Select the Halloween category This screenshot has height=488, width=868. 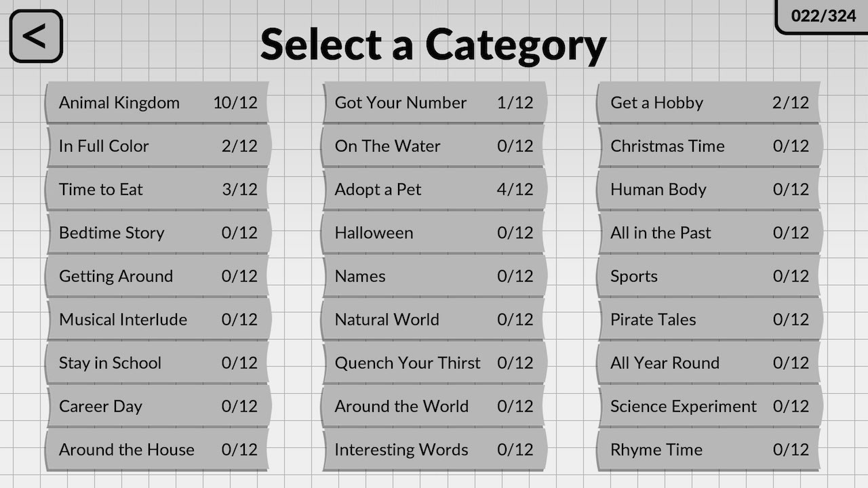coord(434,233)
